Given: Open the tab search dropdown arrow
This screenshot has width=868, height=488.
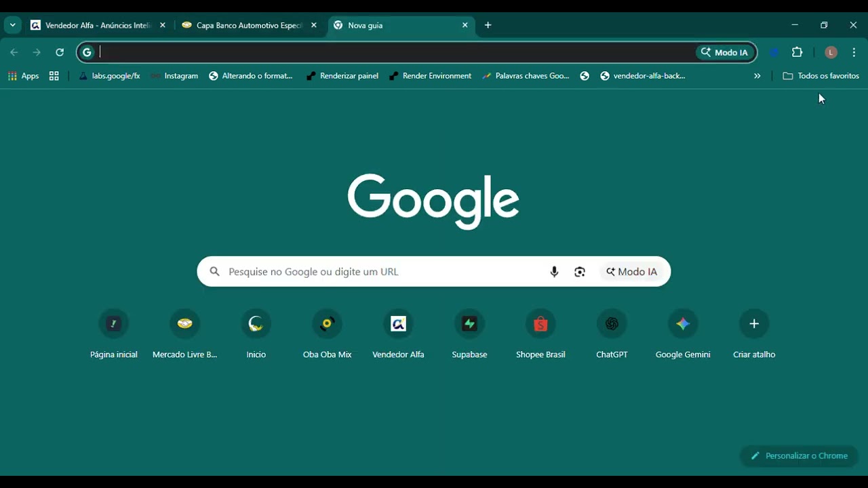Looking at the screenshot, I should (12, 25).
